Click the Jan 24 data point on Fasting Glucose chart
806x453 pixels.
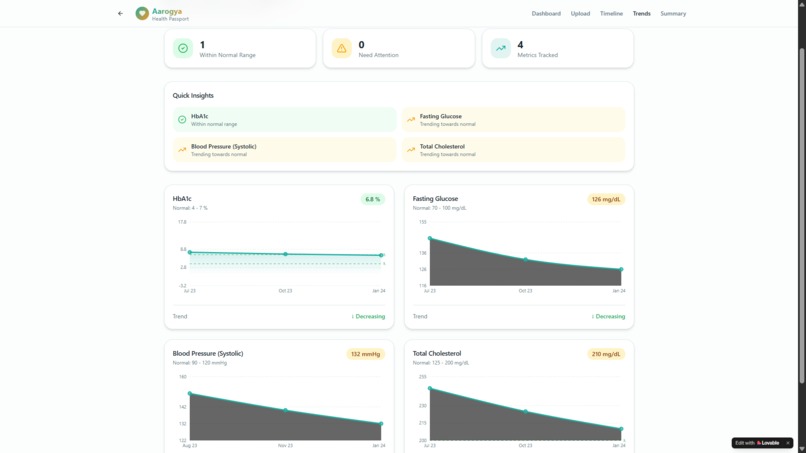pyautogui.click(x=621, y=269)
